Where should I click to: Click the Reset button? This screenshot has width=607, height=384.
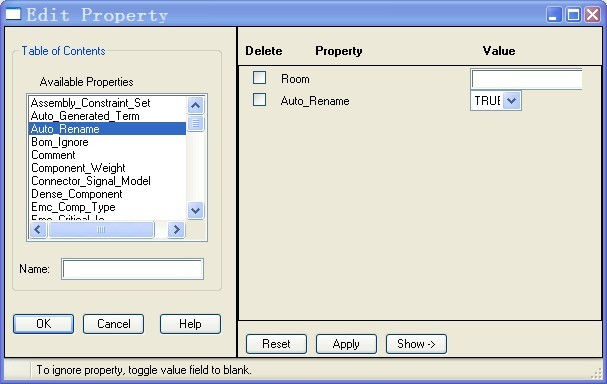(276, 344)
